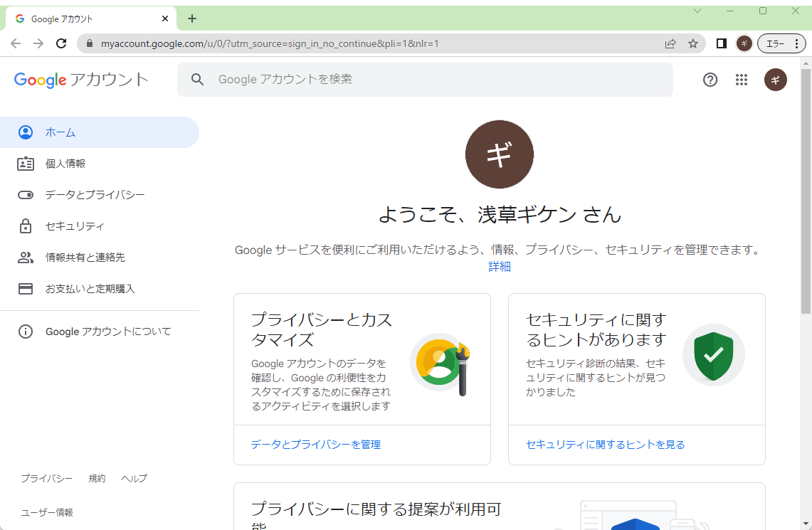Click the share page icon in address bar

click(x=670, y=43)
